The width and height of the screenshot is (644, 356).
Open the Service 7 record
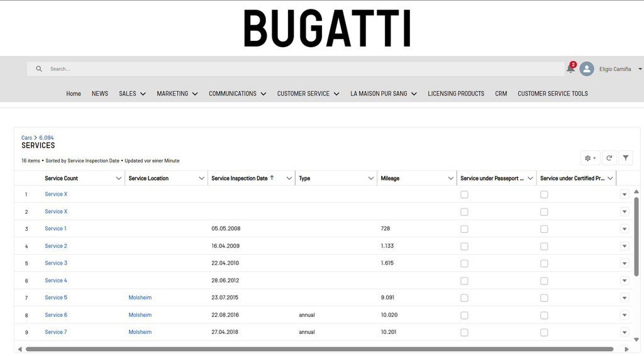click(56, 331)
